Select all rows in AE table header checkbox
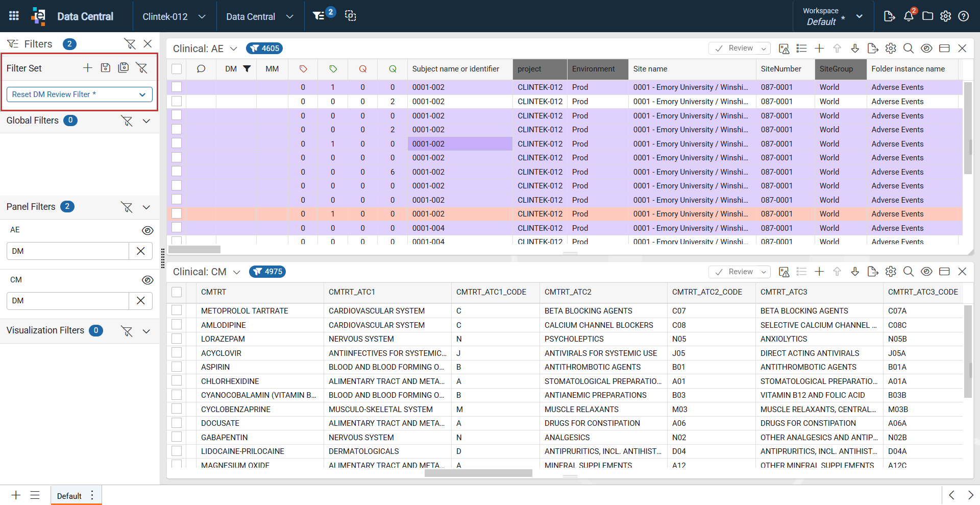 pos(177,69)
